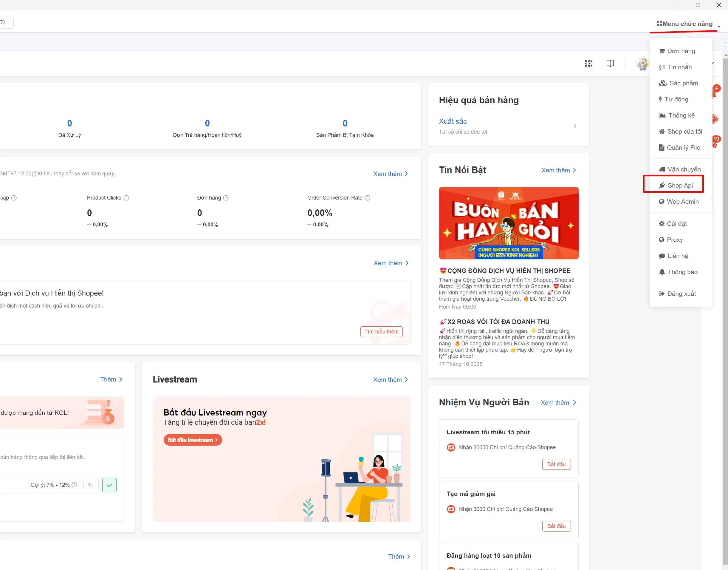Click help icon beside Order Conversion Rate
This screenshot has height=570, width=728.
click(367, 198)
